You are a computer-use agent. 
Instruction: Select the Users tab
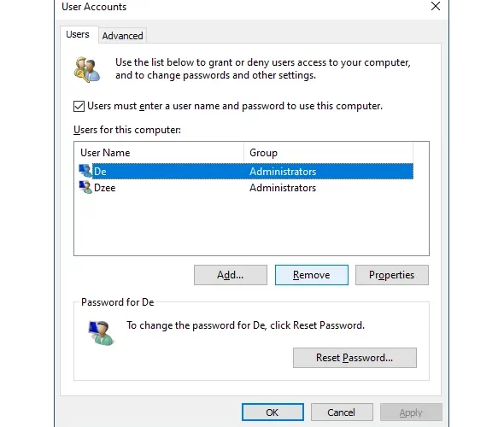click(x=78, y=34)
